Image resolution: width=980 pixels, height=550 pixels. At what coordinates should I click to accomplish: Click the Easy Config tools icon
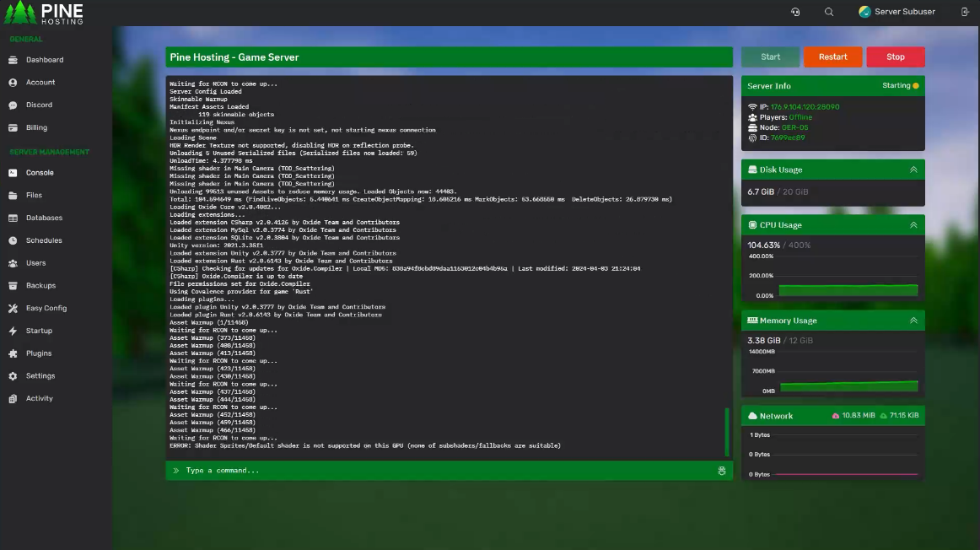(x=13, y=308)
